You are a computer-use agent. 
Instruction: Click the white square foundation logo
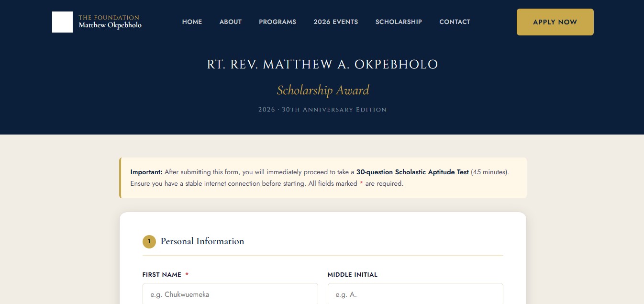coord(62,22)
